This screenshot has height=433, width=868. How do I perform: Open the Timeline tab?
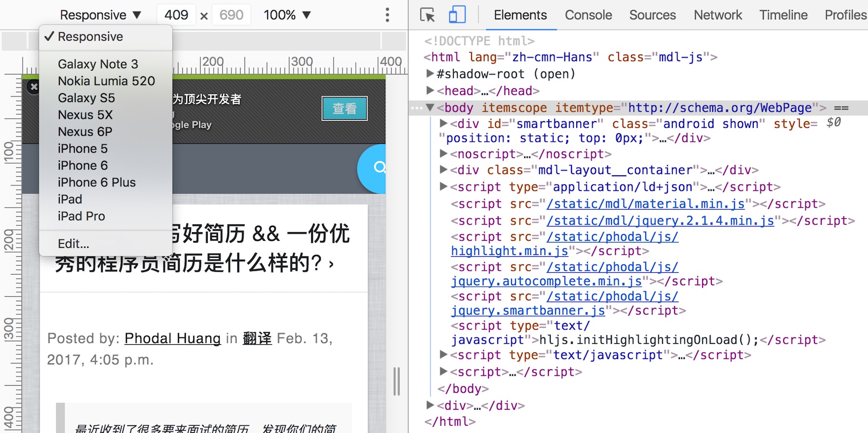pyautogui.click(x=784, y=15)
